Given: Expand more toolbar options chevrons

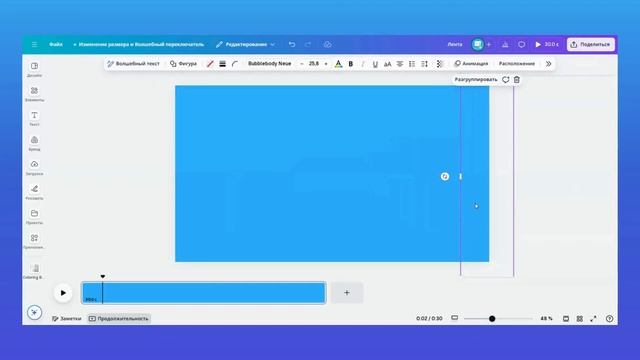Looking at the screenshot, I should coord(548,64).
